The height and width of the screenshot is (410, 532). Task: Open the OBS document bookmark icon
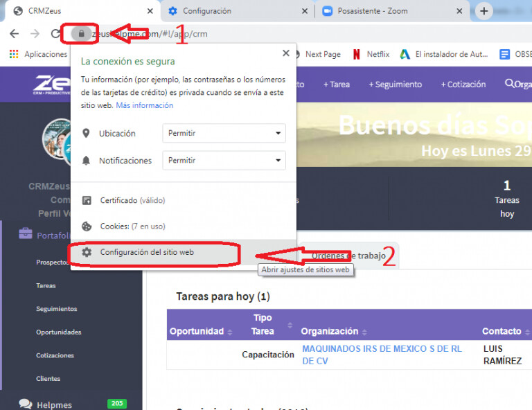504,54
